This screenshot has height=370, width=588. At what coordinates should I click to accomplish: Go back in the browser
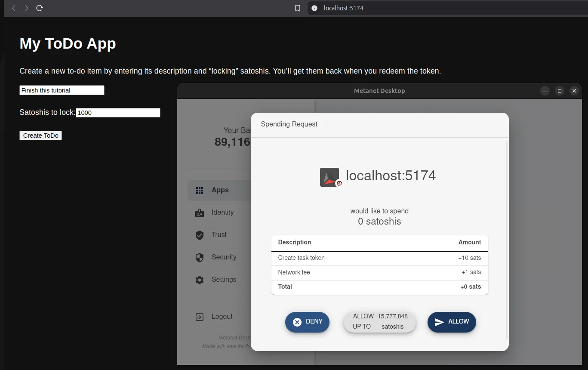14,8
